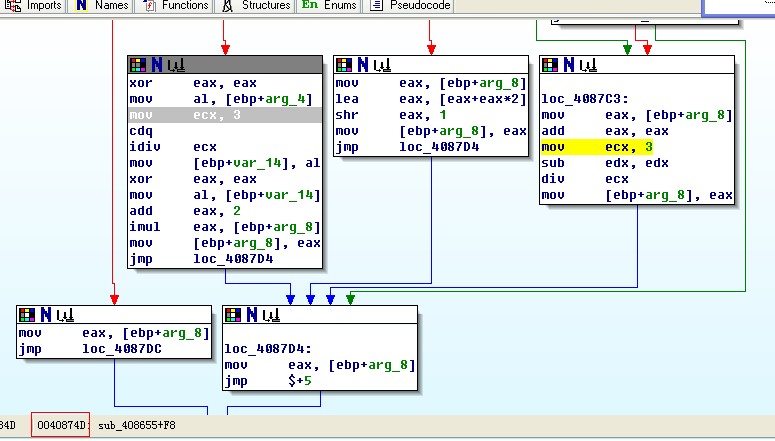Screen dimensions: 775x441
Task: Click the N icon on the shr eax block
Action: (361, 65)
